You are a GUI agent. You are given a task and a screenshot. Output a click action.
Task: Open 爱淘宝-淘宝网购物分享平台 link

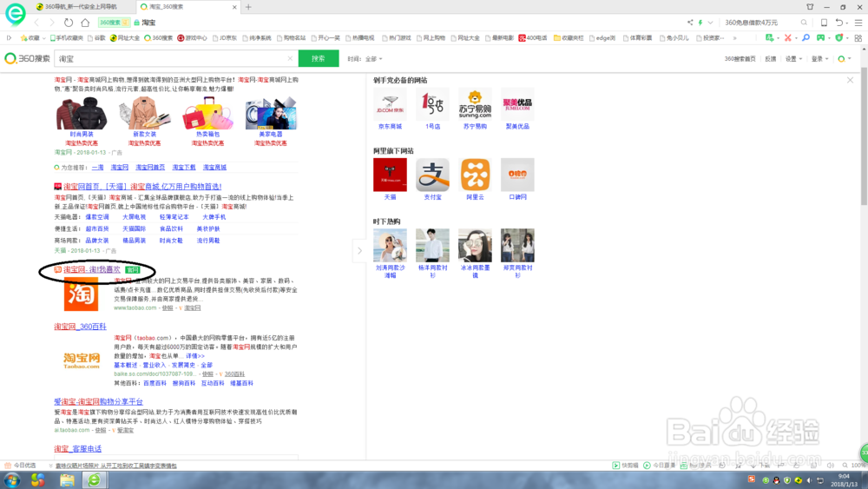[99, 401]
